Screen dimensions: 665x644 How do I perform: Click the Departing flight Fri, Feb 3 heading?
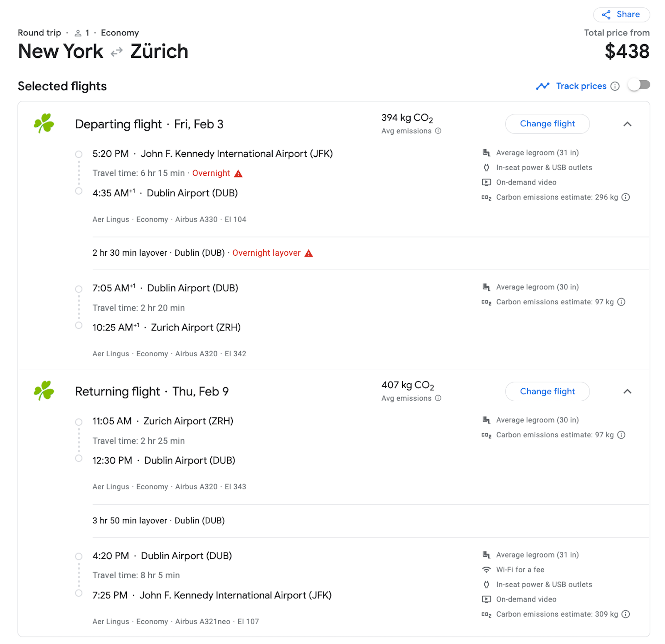click(x=149, y=124)
